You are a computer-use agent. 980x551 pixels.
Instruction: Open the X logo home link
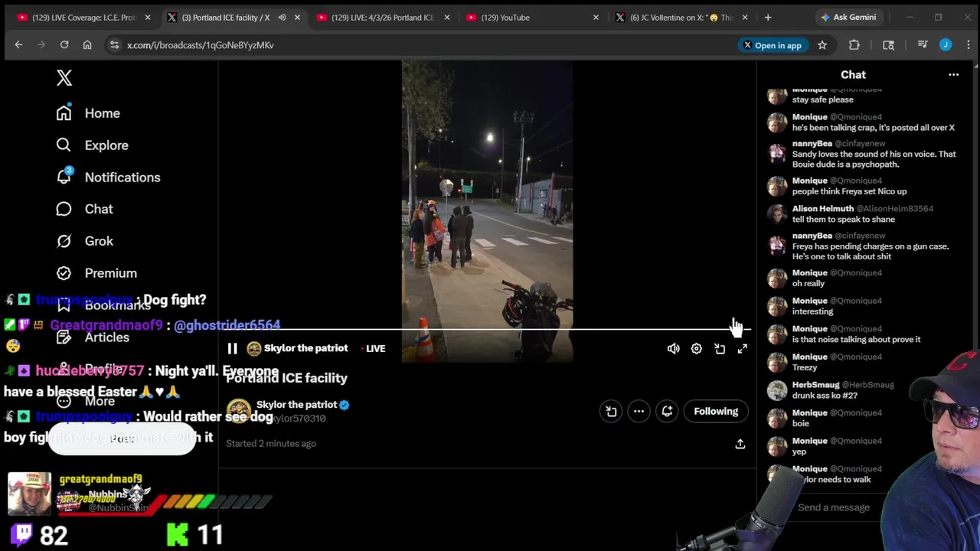pos(64,77)
